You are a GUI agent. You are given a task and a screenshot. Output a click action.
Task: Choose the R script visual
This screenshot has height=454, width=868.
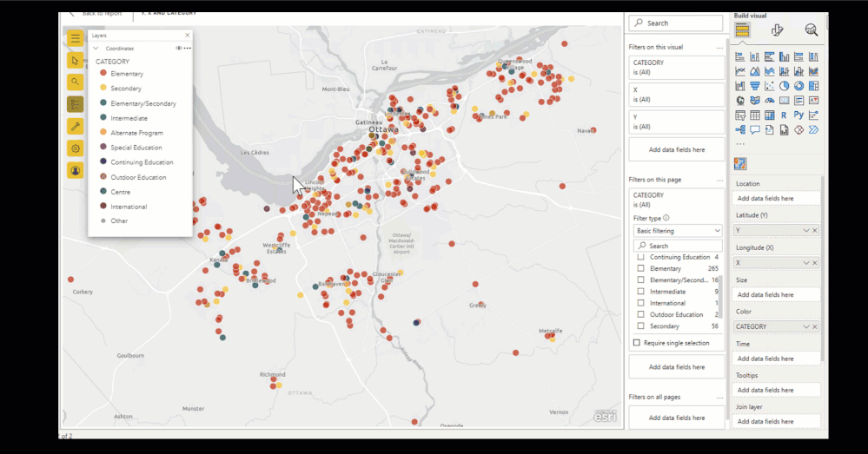tap(784, 115)
